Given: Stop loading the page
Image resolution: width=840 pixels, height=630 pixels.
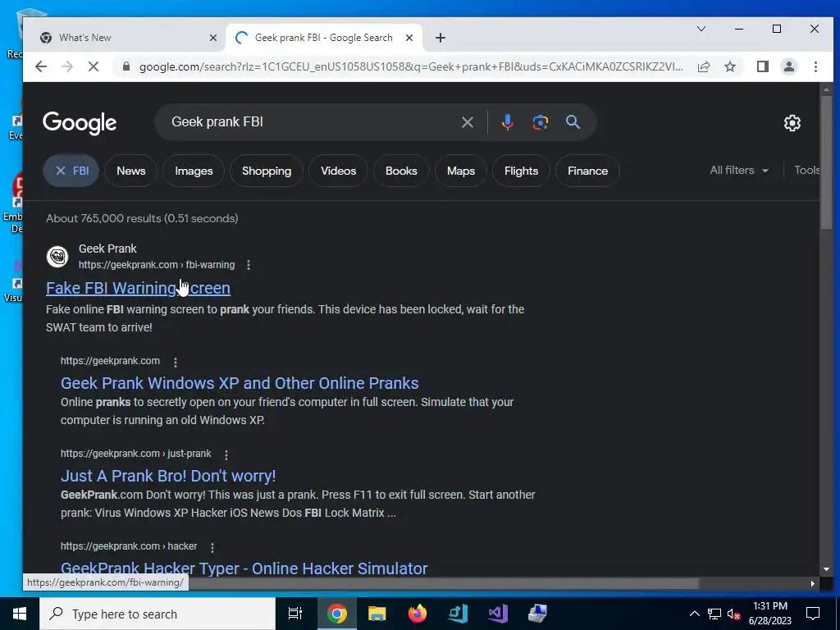Looking at the screenshot, I should [x=94, y=66].
